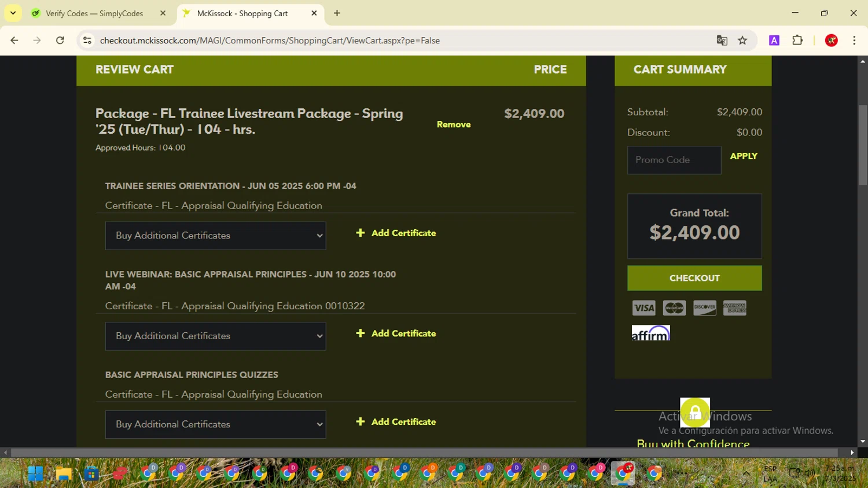Open the Google Translate page icon
This screenshot has height=488, width=868.
point(722,41)
